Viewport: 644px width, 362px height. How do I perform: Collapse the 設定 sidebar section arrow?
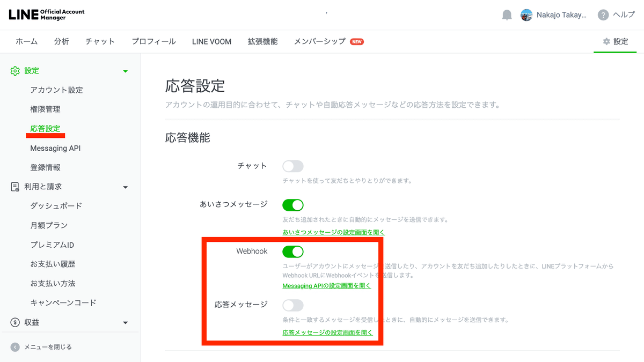[126, 71]
